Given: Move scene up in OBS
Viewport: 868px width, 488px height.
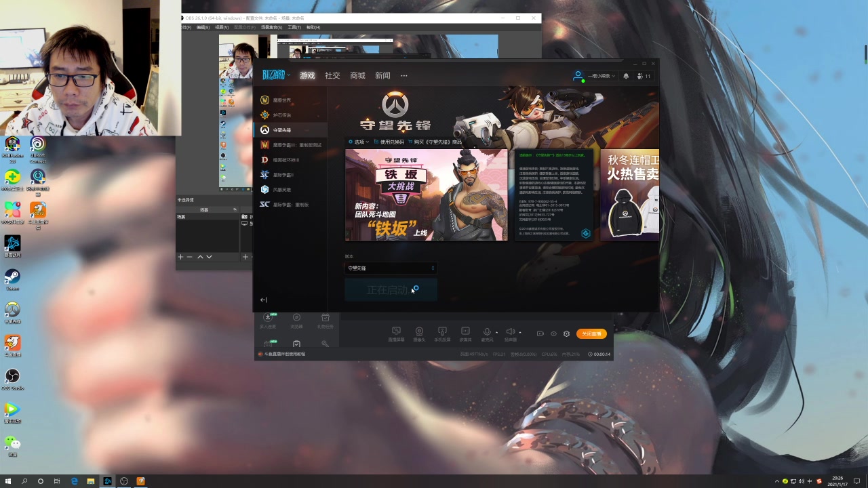Looking at the screenshot, I should pyautogui.click(x=200, y=257).
